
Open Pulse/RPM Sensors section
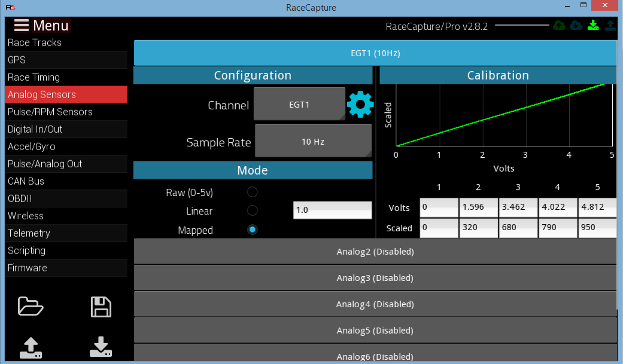point(66,112)
